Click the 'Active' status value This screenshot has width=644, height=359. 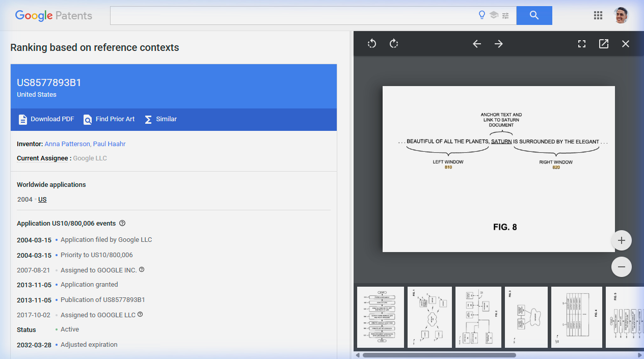click(x=70, y=329)
